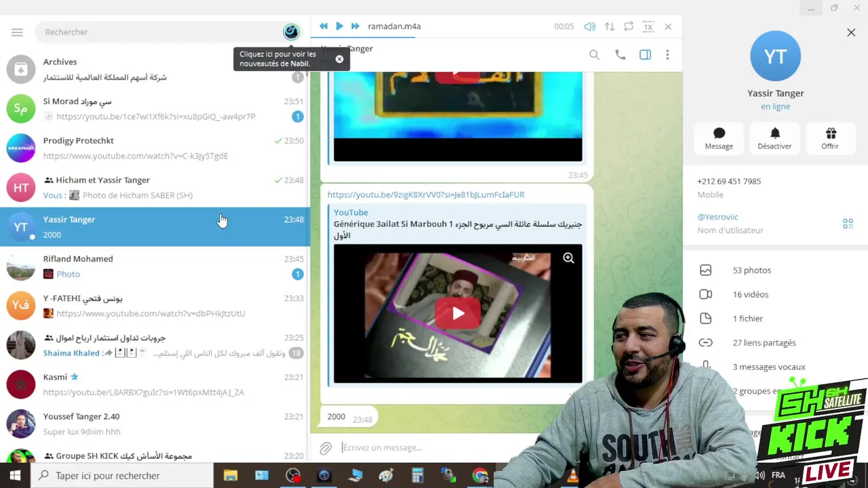The image size is (868, 488).
Task: Click the 2000 message bubble
Action: [x=349, y=418]
